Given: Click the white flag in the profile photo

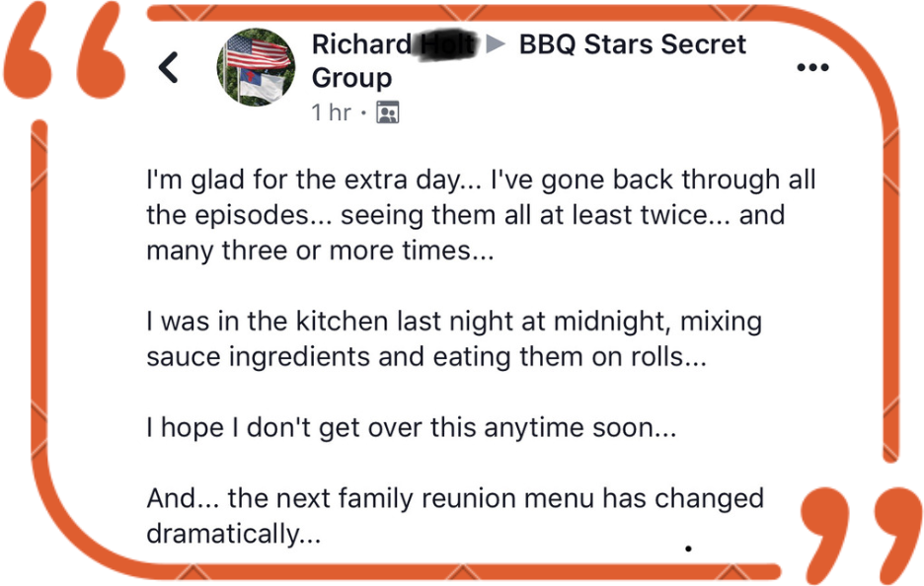Looking at the screenshot, I should point(261,86).
